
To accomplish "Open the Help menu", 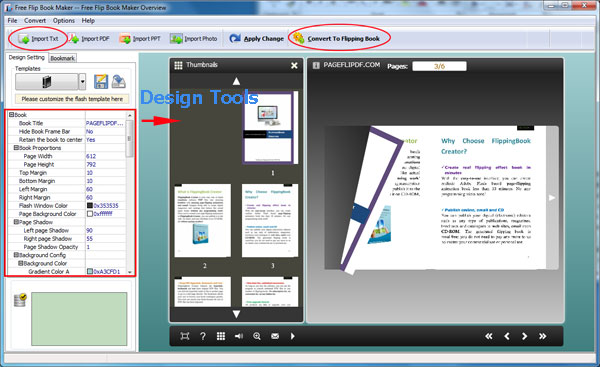I will point(88,21).
